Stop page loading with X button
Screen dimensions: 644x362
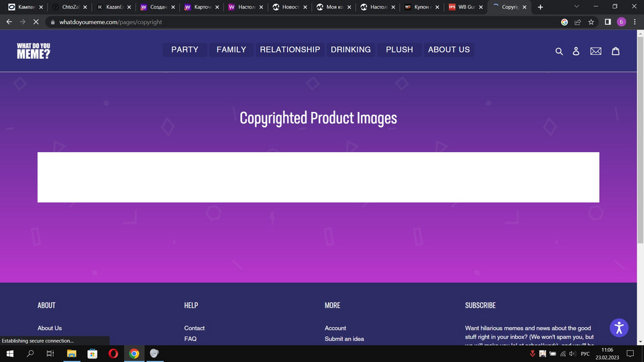pos(36,21)
